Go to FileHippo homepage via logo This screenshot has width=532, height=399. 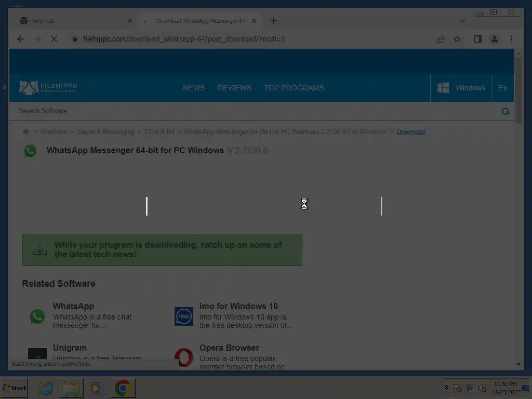pos(48,87)
